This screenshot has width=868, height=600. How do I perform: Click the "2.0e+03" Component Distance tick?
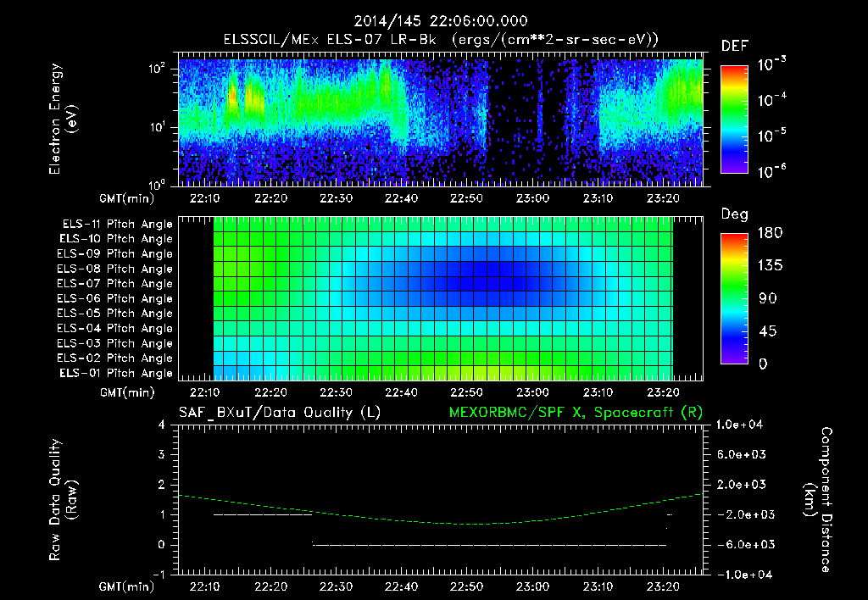click(x=742, y=485)
